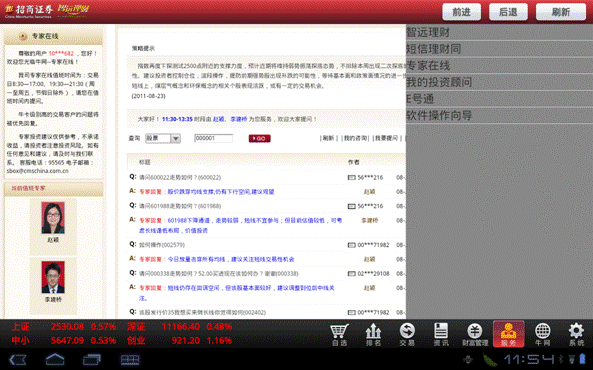Open question 请问601988走势如何？(601988)
593x370 pixels.
tap(180, 206)
